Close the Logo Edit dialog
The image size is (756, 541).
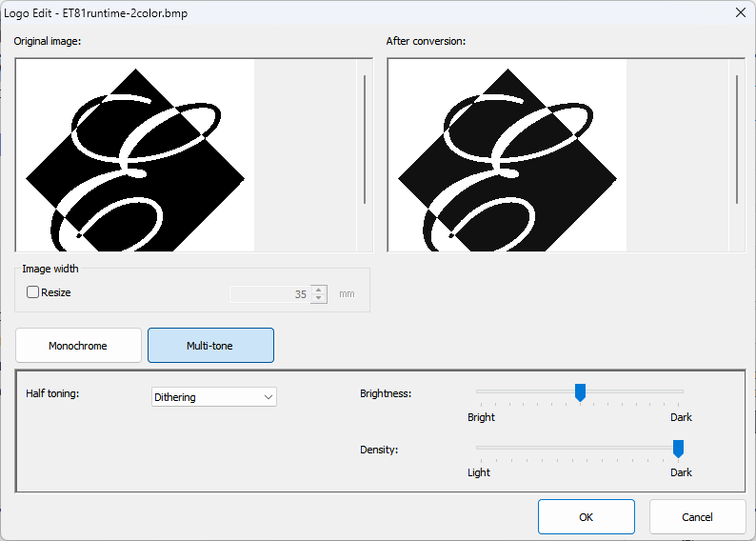740,12
